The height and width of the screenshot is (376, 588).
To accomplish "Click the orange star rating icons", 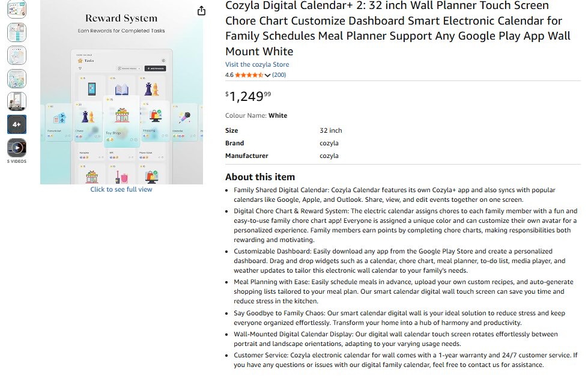I will click(249, 75).
